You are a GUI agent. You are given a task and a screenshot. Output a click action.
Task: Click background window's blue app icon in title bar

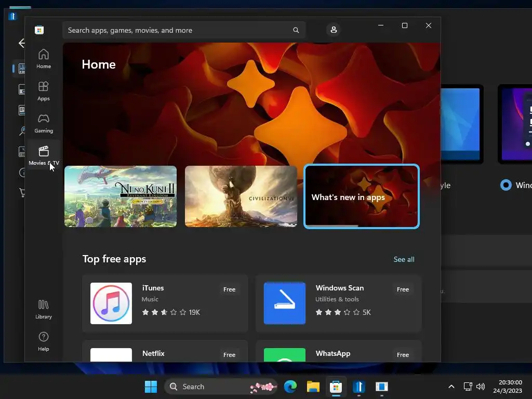click(12, 16)
